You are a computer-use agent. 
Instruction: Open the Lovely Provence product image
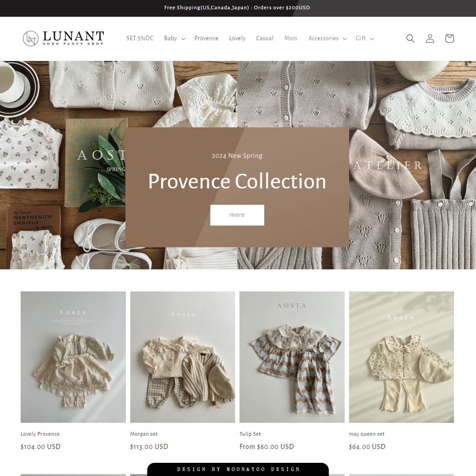(x=73, y=357)
